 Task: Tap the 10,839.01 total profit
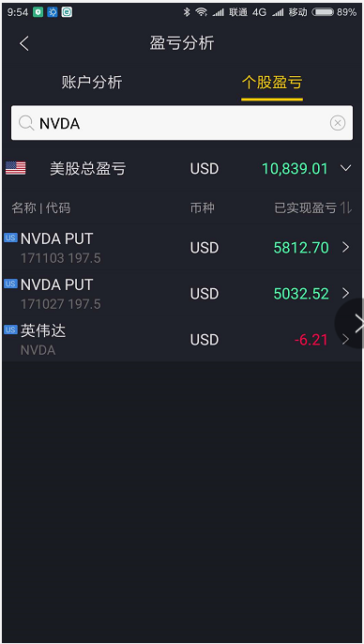coord(295,168)
